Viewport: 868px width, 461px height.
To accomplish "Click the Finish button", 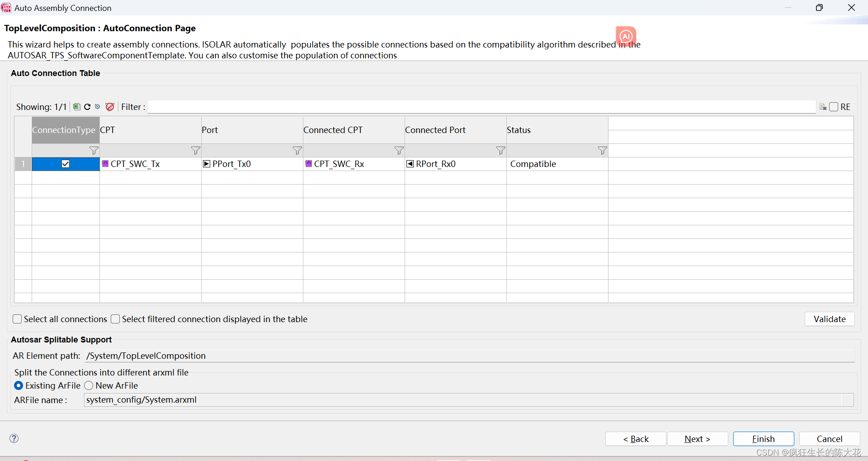I will click(x=763, y=438).
